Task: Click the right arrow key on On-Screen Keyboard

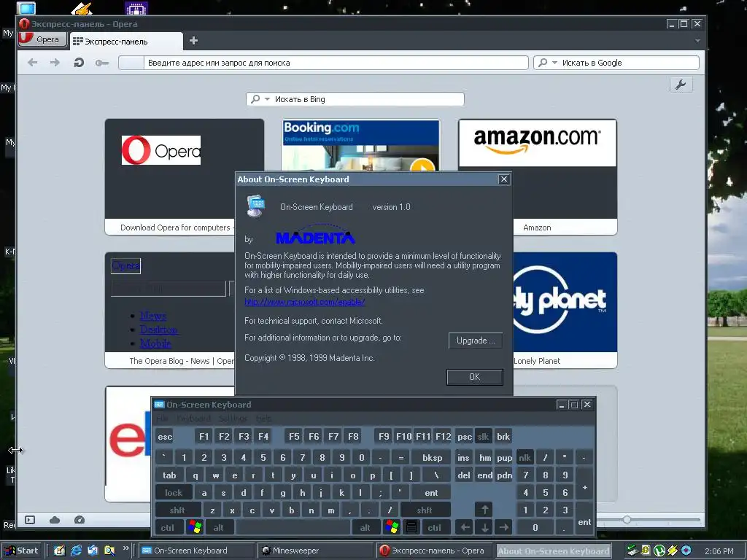Action: click(504, 527)
